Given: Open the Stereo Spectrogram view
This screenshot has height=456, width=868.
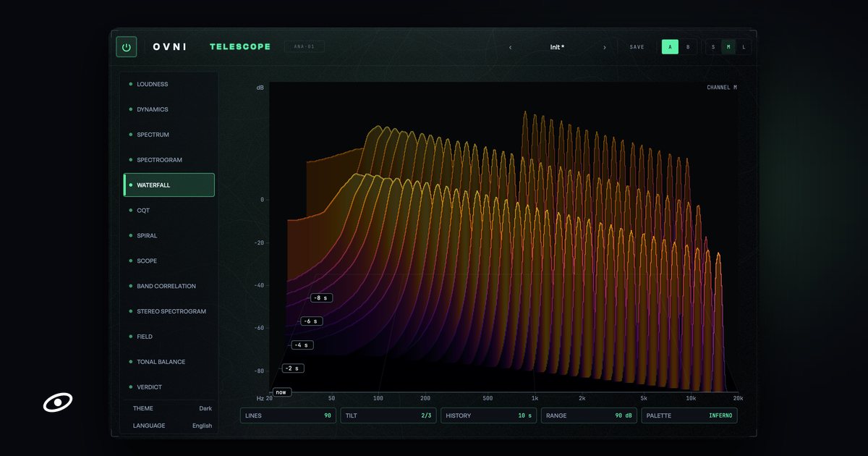Looking at the screenshot, I should 169,311.
